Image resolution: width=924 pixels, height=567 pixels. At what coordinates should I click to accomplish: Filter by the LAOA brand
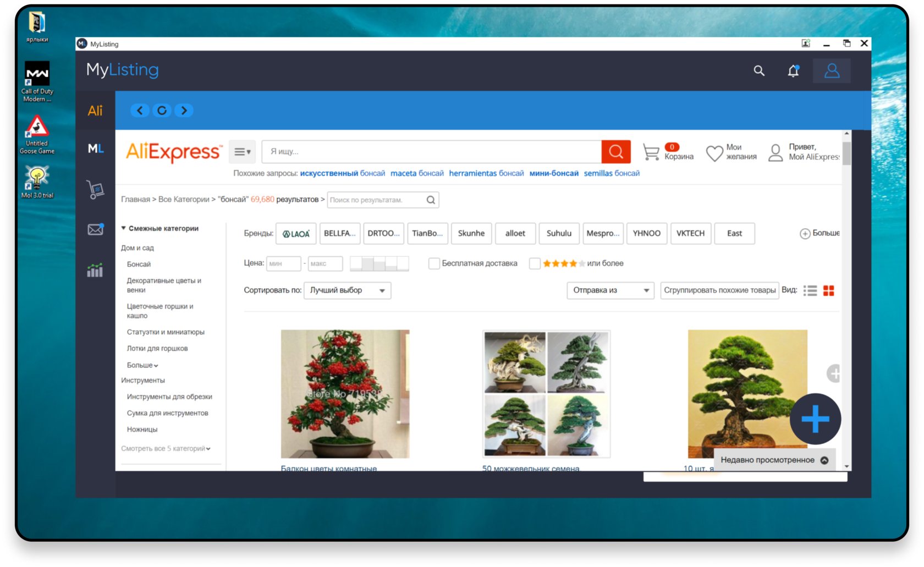click(296, 234)
